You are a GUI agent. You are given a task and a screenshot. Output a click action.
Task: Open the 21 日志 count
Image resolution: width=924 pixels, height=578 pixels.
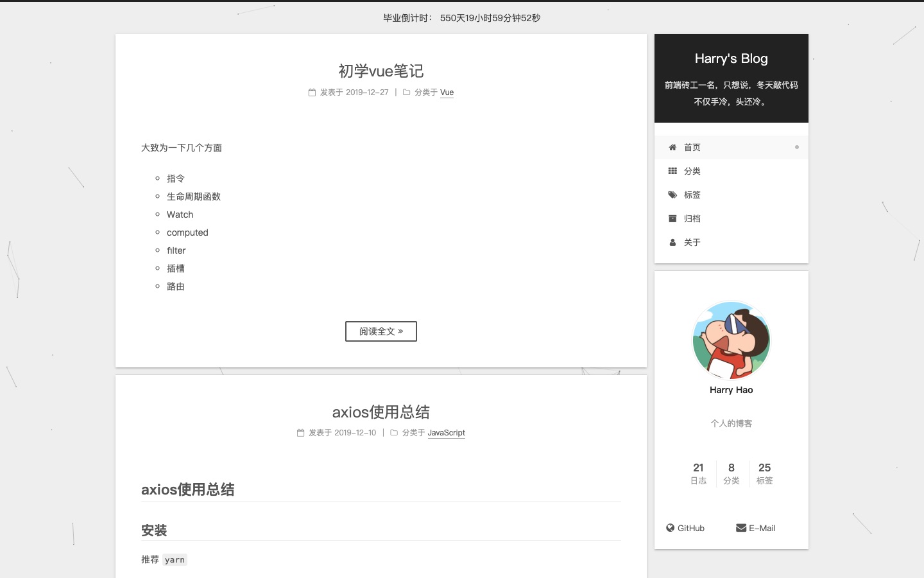699,473
